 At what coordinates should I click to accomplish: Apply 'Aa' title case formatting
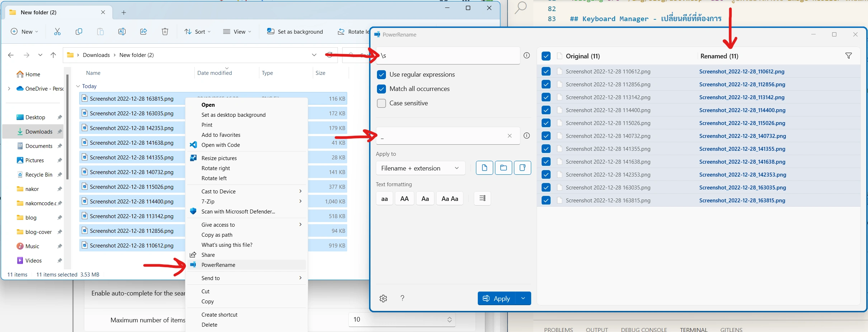(425, 198)
